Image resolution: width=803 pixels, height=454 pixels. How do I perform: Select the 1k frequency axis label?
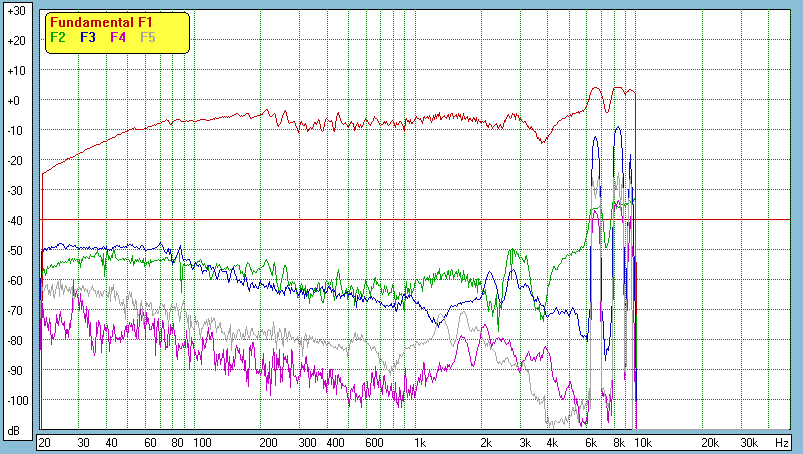point(420,442)
